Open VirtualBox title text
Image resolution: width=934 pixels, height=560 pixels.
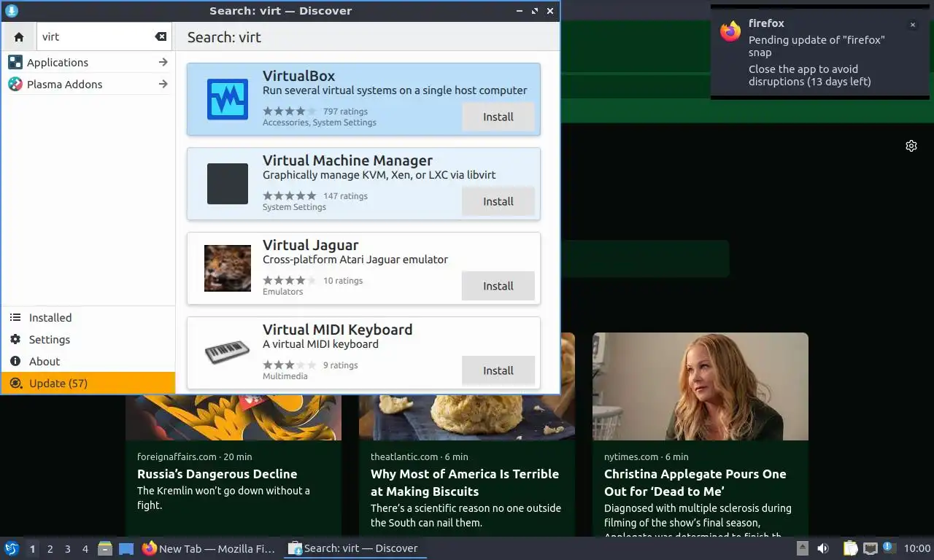pos(298,76)
